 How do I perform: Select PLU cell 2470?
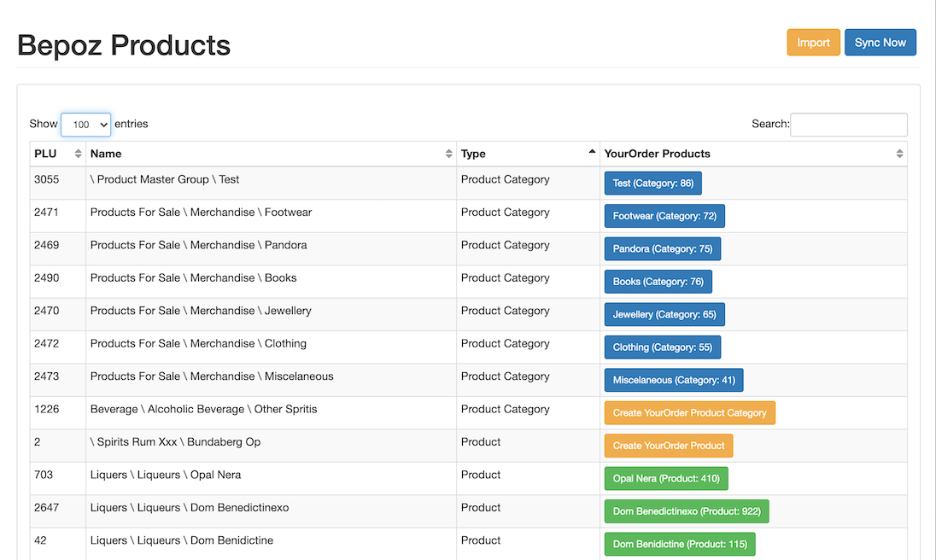click(47, 311)
